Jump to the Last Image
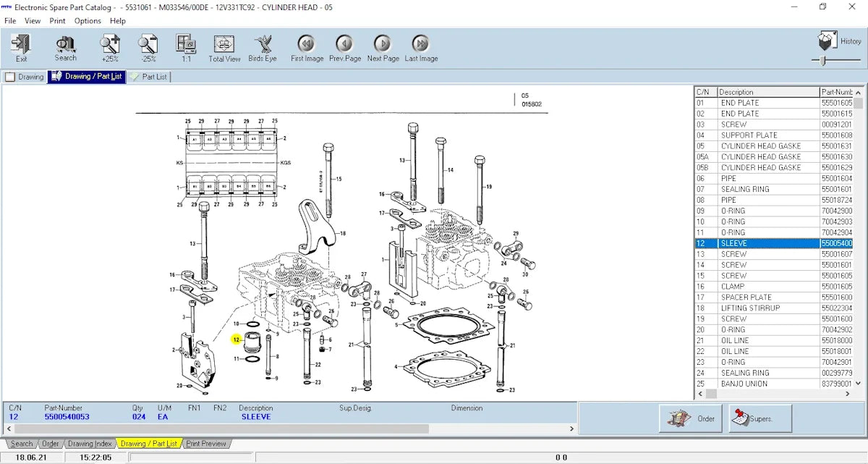This screenshot has height=464, width=868. point(421,48)
